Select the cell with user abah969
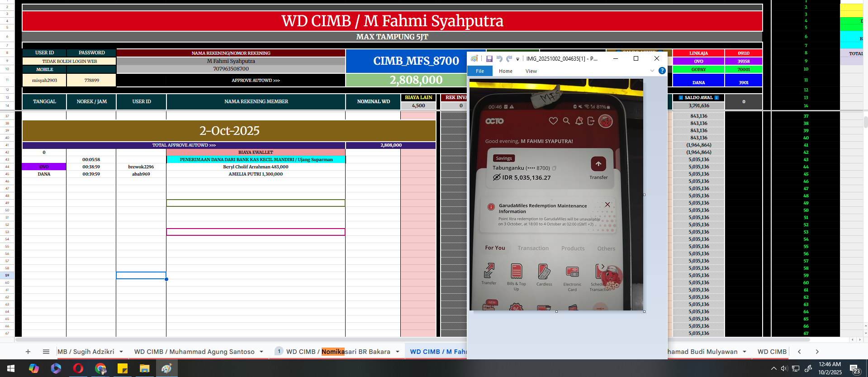Image resolution: width=868 pixels, height=377 pixels. 141,174
